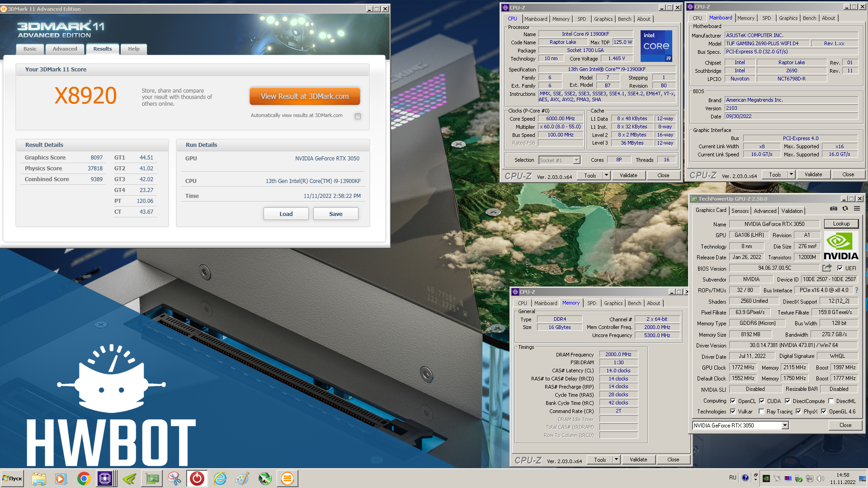The width and height of the screenshot is (868, 488).
Task: Switch to the Basic tab in 3DMark 11
Action: pos(30,49)
